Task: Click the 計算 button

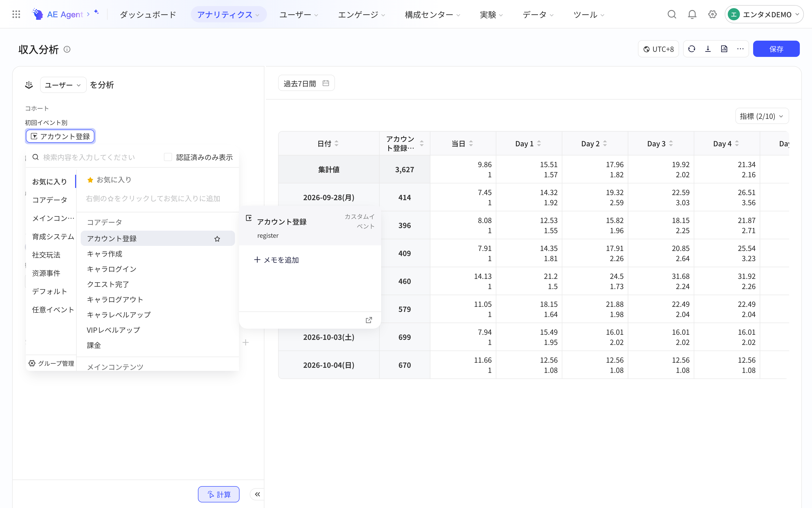Action: click(x=219, y=494)
